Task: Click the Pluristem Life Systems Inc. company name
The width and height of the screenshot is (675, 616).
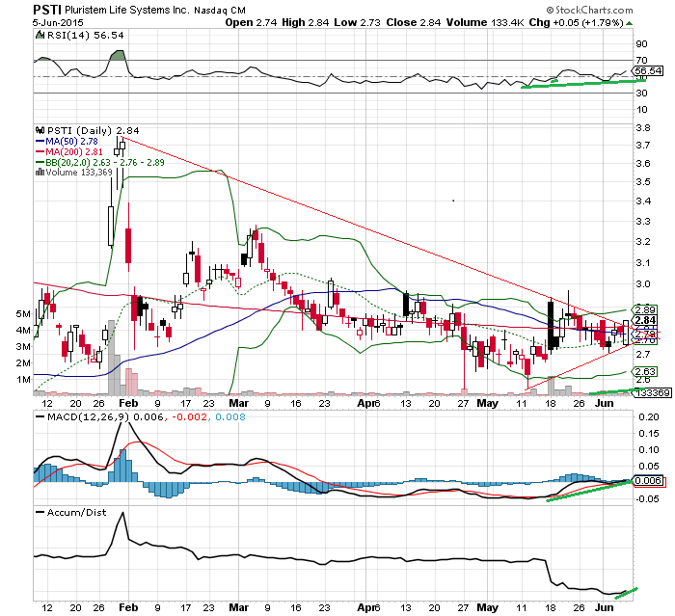Action: click(127, 10)
